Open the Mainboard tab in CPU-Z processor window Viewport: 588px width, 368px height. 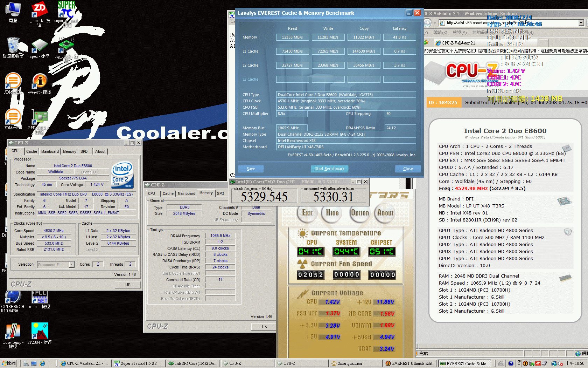pyautogui.click(x=50, y=151)
